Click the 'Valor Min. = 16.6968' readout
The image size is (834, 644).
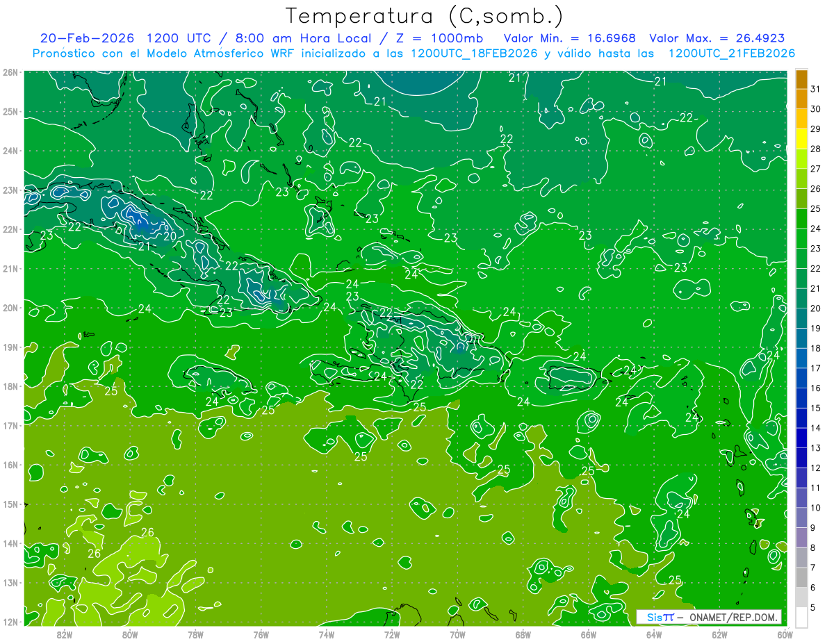tap(569, 38)
